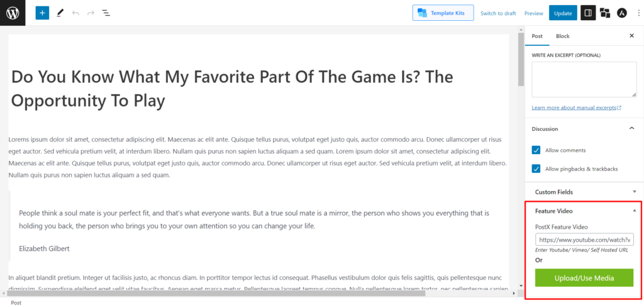Toggle Allow pingbacks & trackbacks checkbox

click(x=536, y=169)
